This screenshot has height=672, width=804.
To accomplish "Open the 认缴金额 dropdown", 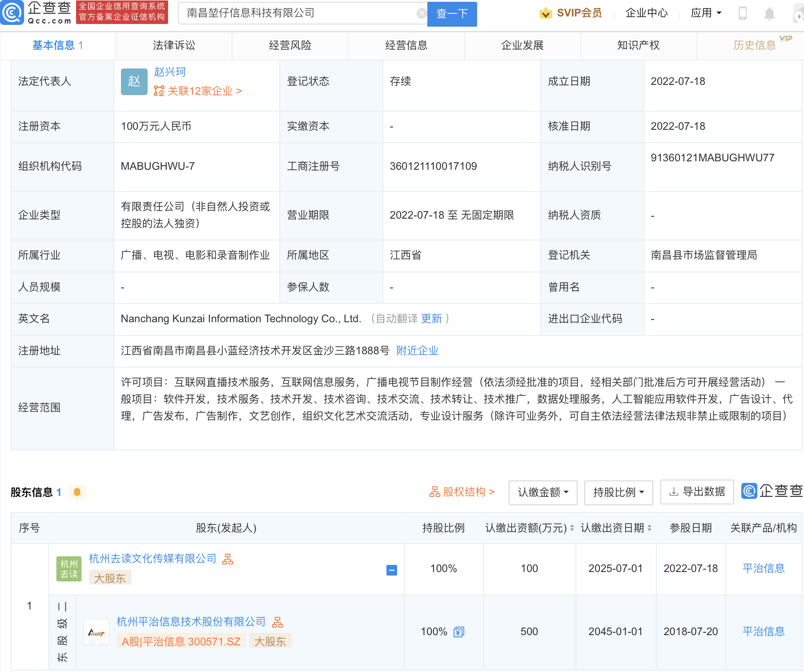I will 543,492.
